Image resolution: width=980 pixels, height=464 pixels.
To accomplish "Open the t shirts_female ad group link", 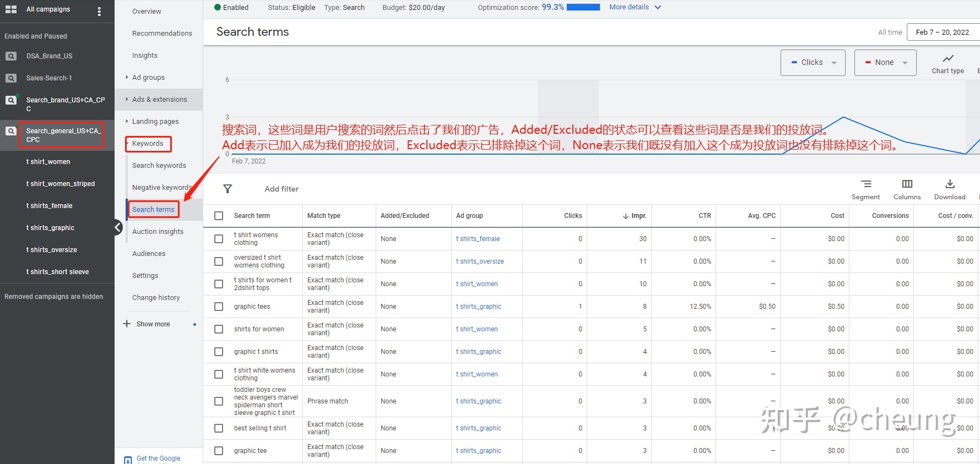I will (x=478, y=239).
